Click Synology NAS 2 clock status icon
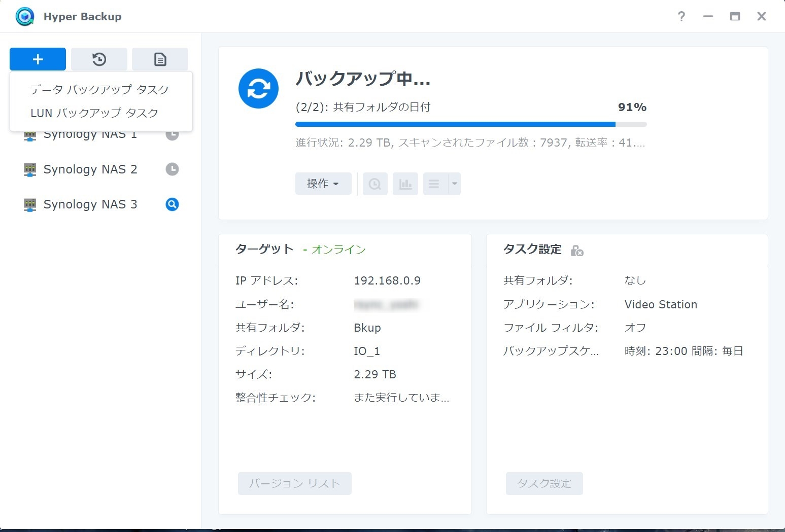The image size is (785, 532). point(172,169)
